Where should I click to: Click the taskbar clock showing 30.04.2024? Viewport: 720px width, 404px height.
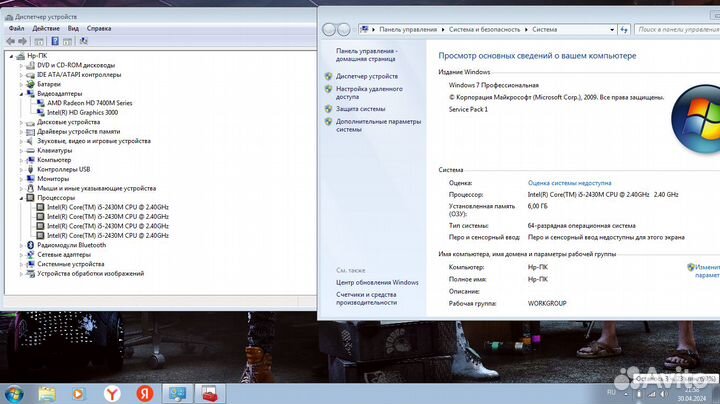(692, 394)
